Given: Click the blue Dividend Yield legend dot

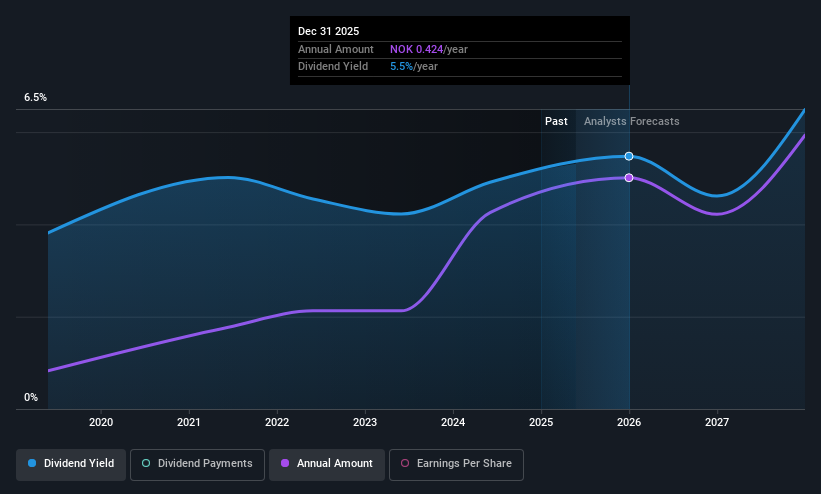Looking at the screenshot, I should [x=32, y=463].
